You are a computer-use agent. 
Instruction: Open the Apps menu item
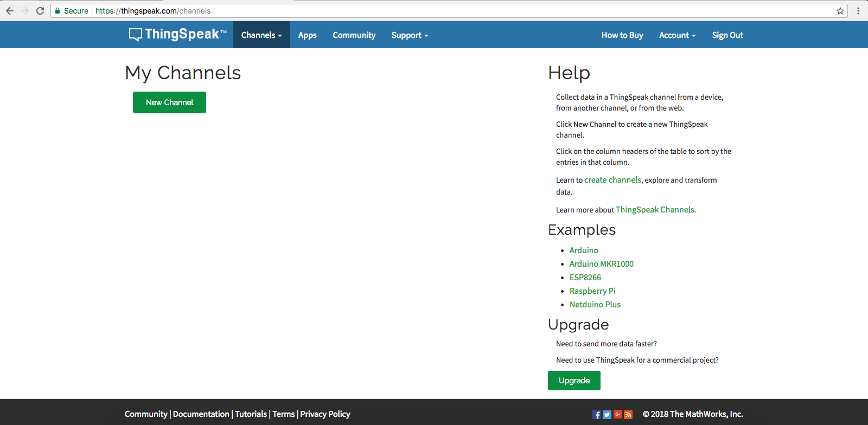tap(307, 35)
